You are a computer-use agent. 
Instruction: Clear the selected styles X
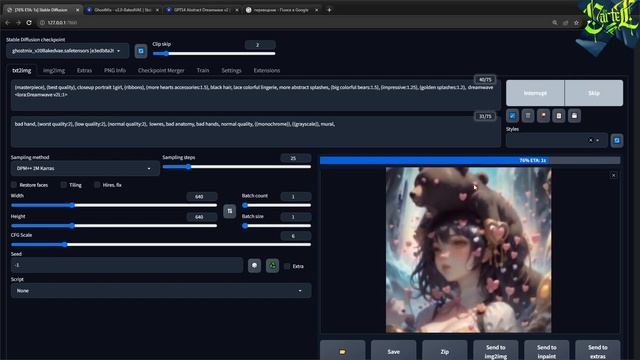point(590,140)
